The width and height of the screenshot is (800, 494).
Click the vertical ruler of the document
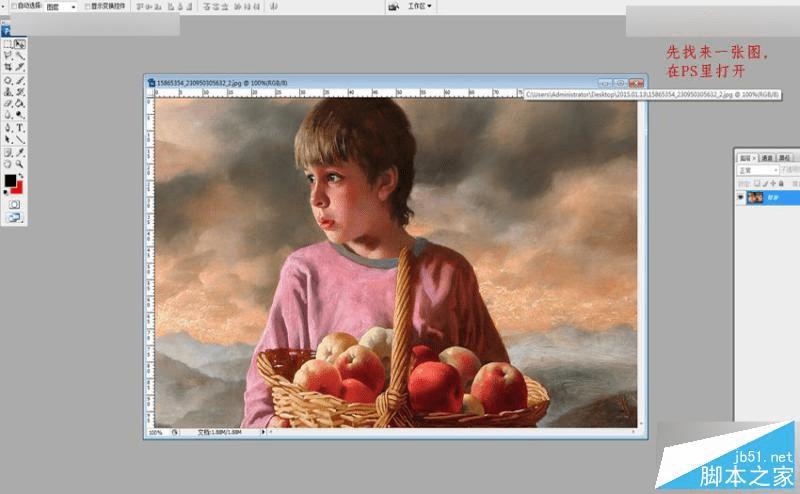coord(151,262)
